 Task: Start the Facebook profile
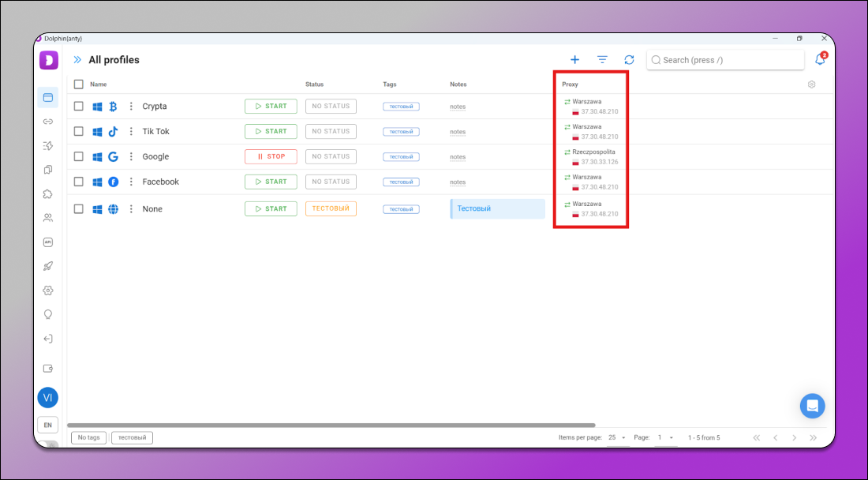(271, 182)
